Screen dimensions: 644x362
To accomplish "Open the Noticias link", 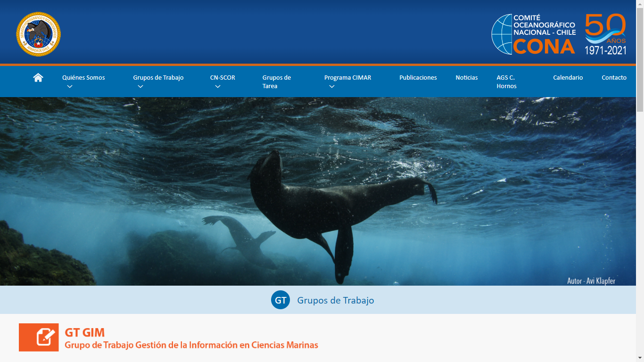I will click(x=467, y=78).
